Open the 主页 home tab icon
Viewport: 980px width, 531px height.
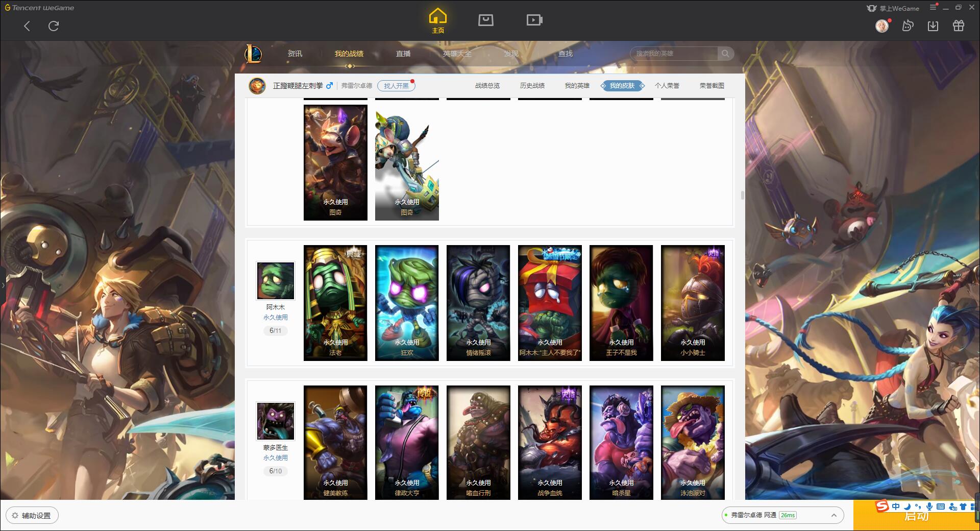click(x=438, y=20)
